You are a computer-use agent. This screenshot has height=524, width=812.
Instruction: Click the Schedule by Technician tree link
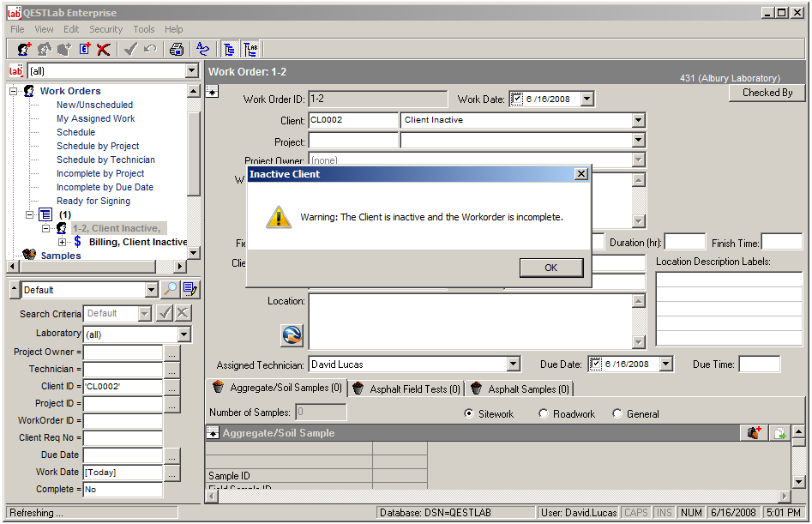click(x=105, y=160)
